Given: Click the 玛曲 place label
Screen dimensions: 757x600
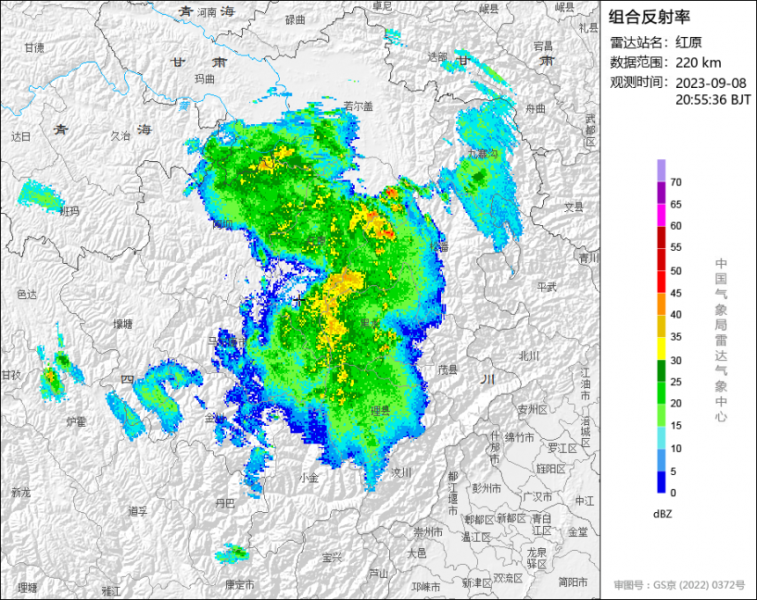Looking at the screenshot, I should pyautogui.click(x=204, y=77).
